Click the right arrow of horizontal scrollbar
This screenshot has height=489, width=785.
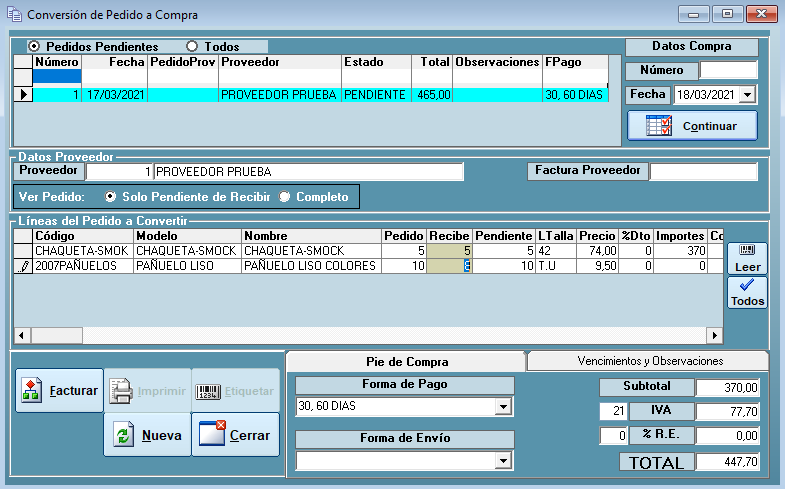click(x=714, y=335)
